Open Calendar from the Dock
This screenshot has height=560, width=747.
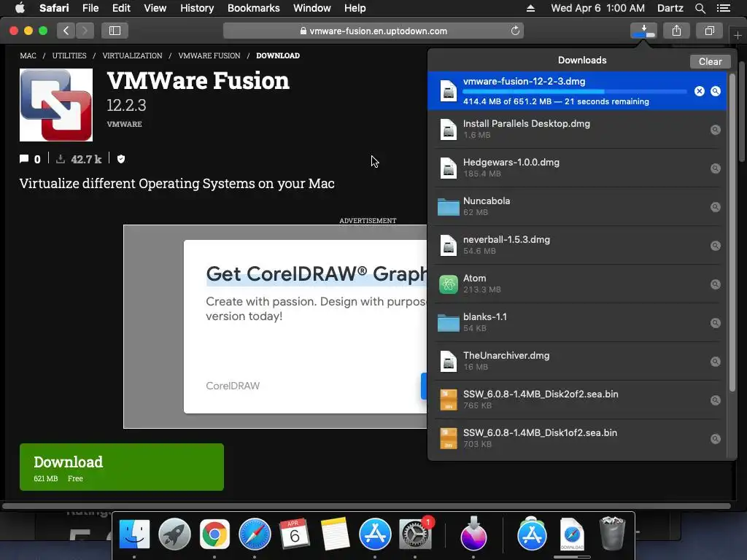(x=295, y=534)
